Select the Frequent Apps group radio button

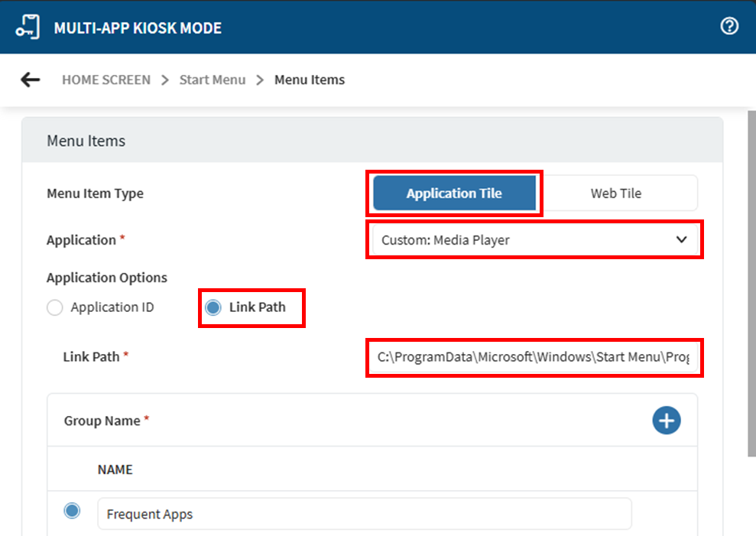point(72,511)
